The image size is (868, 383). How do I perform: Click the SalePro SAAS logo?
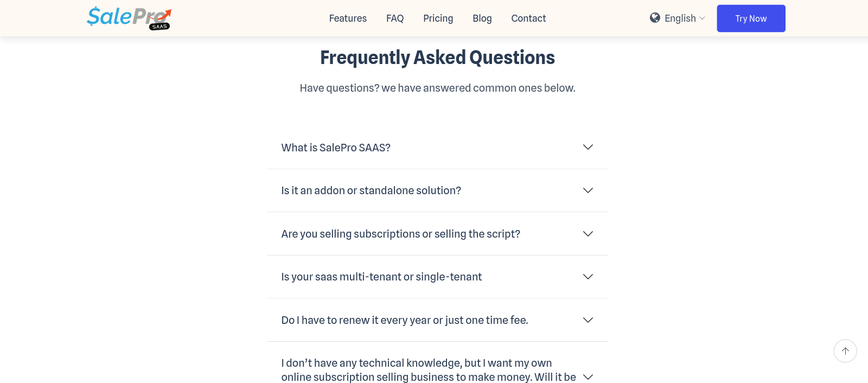pyautogui.click(x=129, y=18)
